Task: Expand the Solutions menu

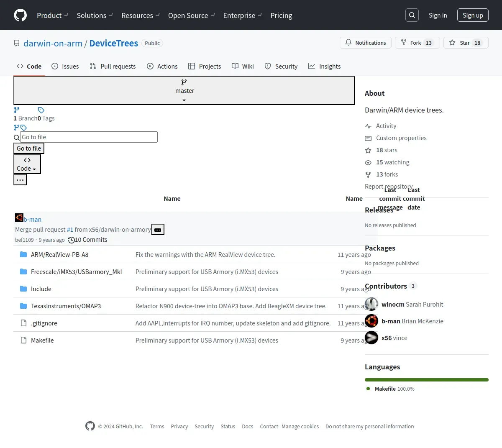Action: click(x=95, y=15)
